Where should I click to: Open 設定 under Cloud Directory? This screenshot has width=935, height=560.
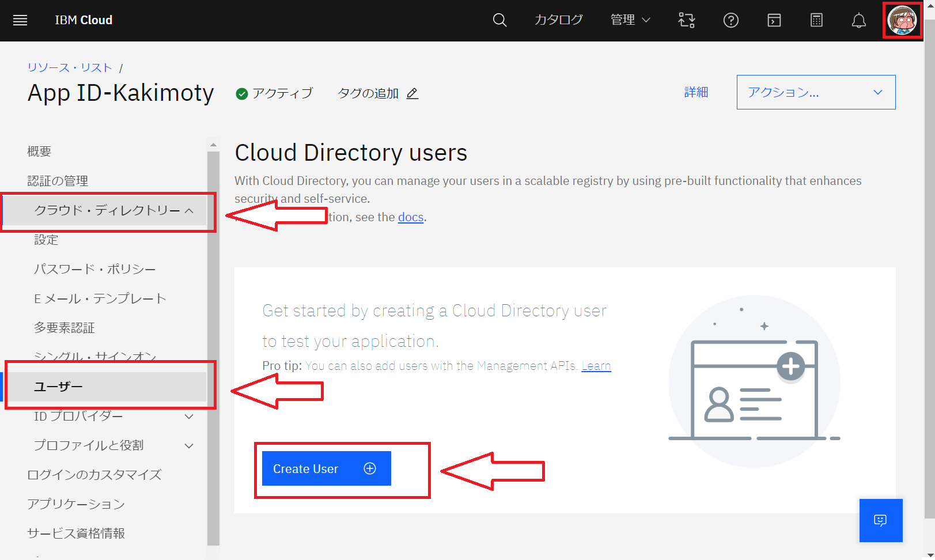tap(46, 240)
